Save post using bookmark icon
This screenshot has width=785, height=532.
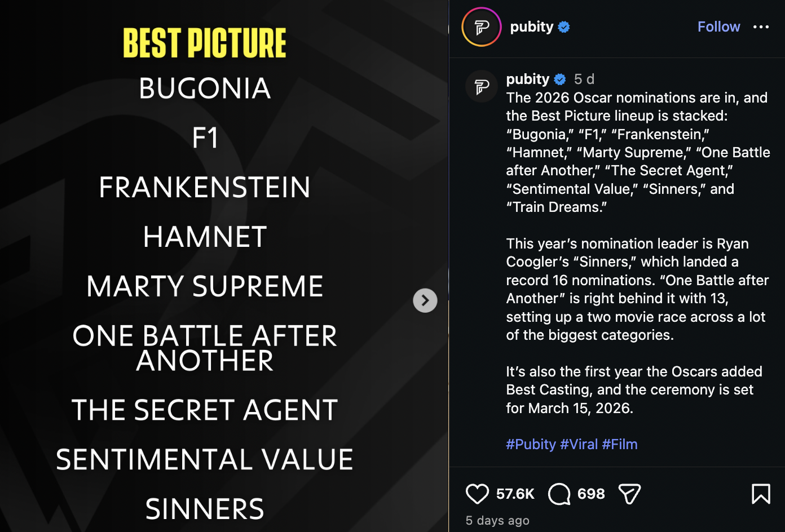pyautogui.click(x=760, y=494)
